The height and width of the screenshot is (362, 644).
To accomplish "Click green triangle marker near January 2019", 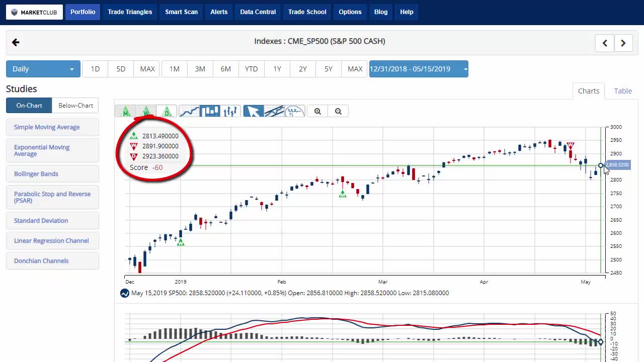I will click(x=181, y=242).
